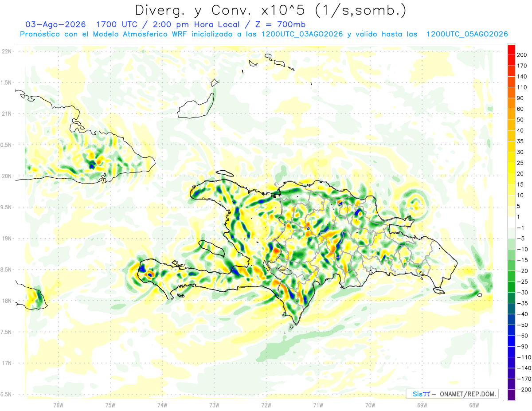Click the '-40' color scale label

[522, 314]
